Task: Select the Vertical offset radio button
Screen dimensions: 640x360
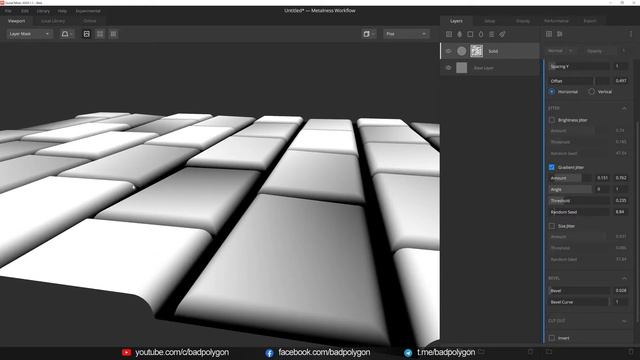Action: pos(591,92)
